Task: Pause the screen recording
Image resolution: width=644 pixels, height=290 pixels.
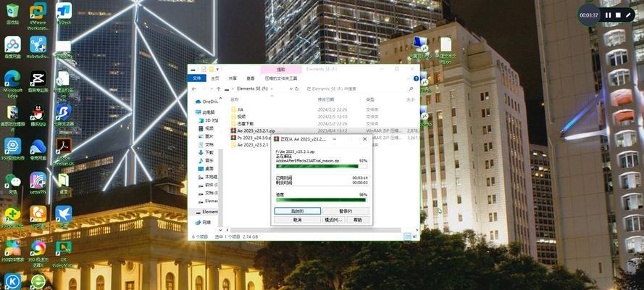Action: tap(608, 15)
